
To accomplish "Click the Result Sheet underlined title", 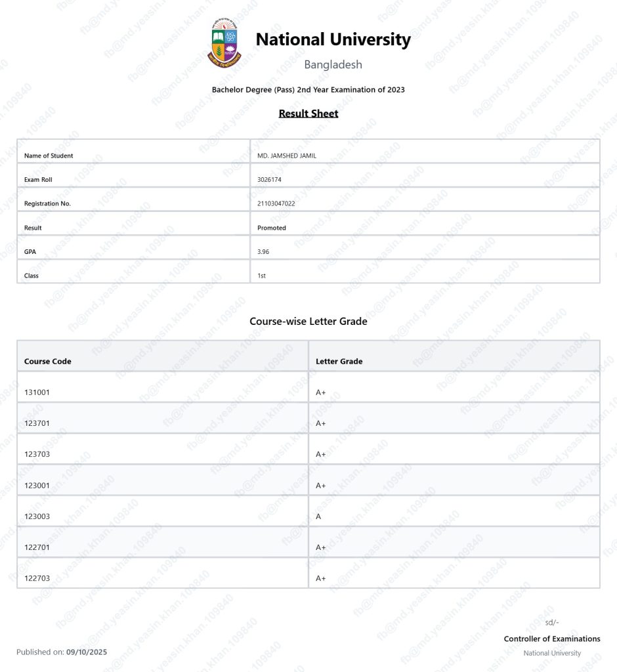I will coord(308,114).
